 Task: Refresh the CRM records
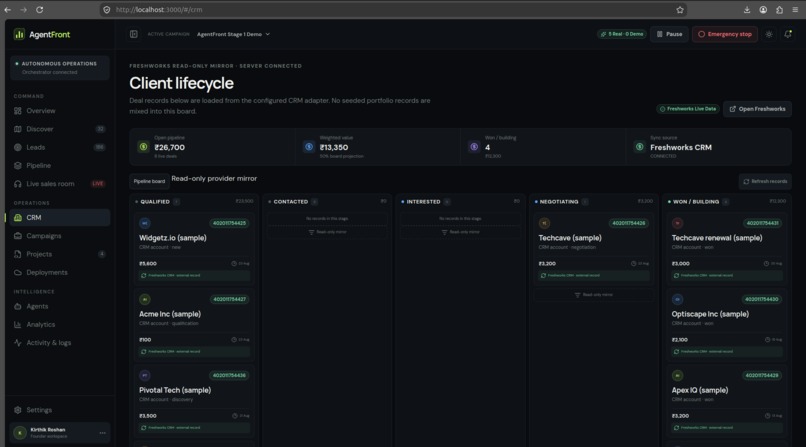click(x=765, y=181)
